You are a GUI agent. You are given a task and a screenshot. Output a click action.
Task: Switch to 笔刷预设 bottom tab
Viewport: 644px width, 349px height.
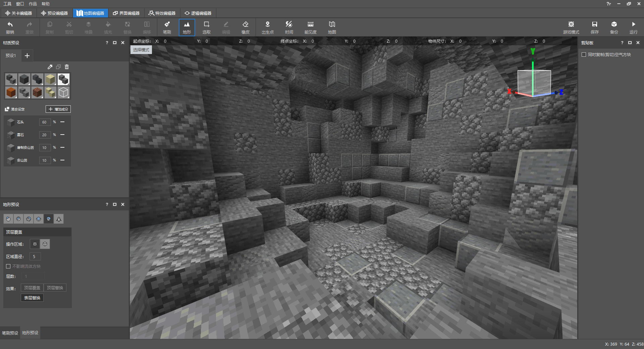(x=10, y=333)
